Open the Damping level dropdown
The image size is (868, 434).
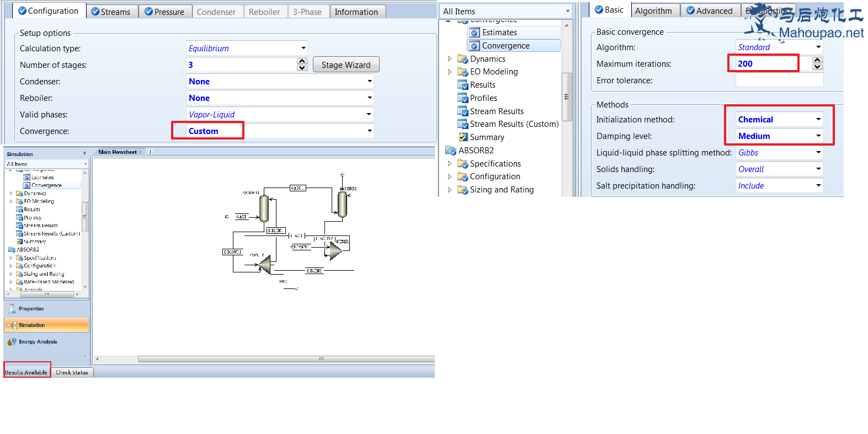[x=818, y=136]
